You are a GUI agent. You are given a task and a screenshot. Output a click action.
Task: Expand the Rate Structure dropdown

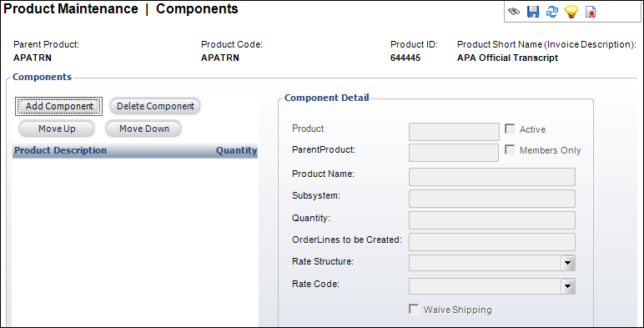click(x=567, y=263)
